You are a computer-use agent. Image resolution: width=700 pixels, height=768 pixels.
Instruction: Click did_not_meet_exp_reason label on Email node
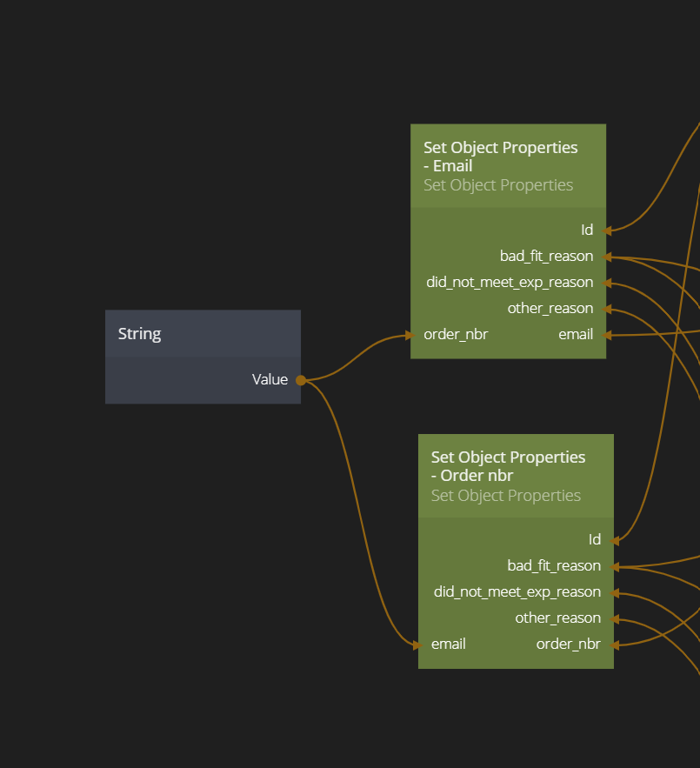tap(510, 283)
